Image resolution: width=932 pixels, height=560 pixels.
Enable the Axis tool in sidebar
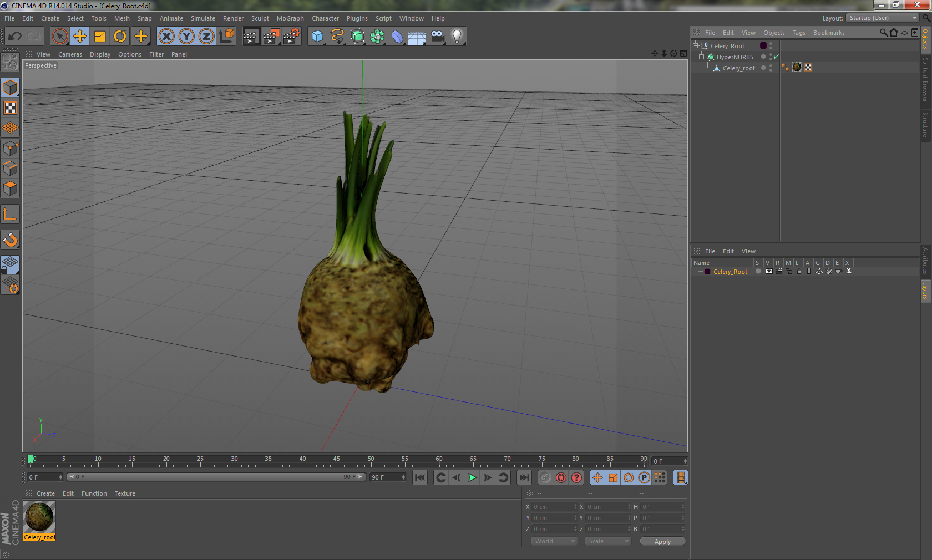click(10, 215)
